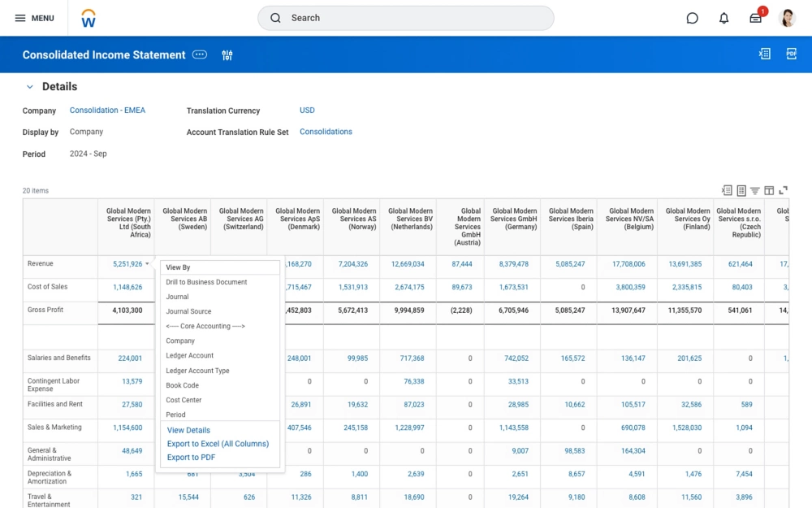812x508 pixels.
Task: Select Journal in View By menu
Action: click(177, 297)
